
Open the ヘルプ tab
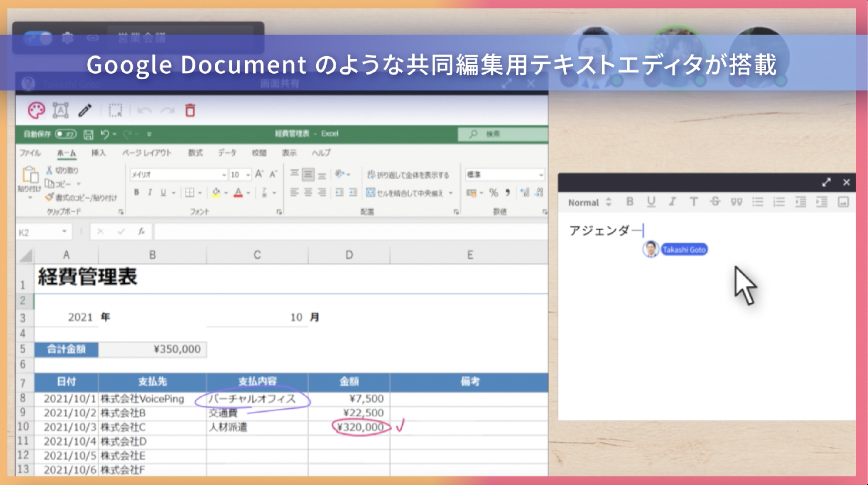[321, 153]
